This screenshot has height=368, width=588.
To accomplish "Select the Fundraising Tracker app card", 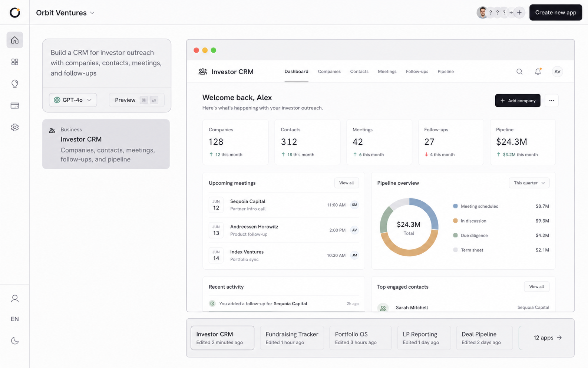I will click(292, 338).
